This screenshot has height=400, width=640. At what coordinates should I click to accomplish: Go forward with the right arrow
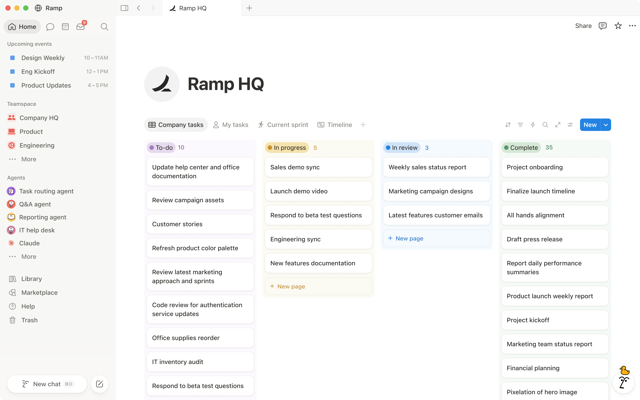click(x=153, y=8)
